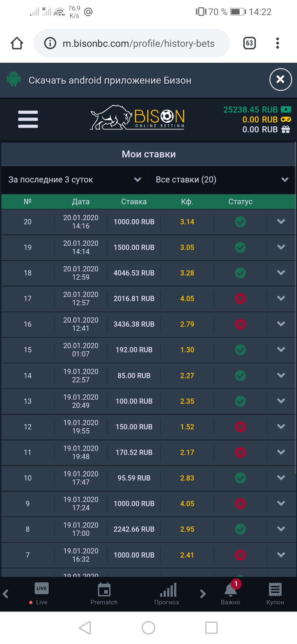This screenshot has height=644, width=297.
Task: Expand bet number 11 details
Action: point(281,452)
